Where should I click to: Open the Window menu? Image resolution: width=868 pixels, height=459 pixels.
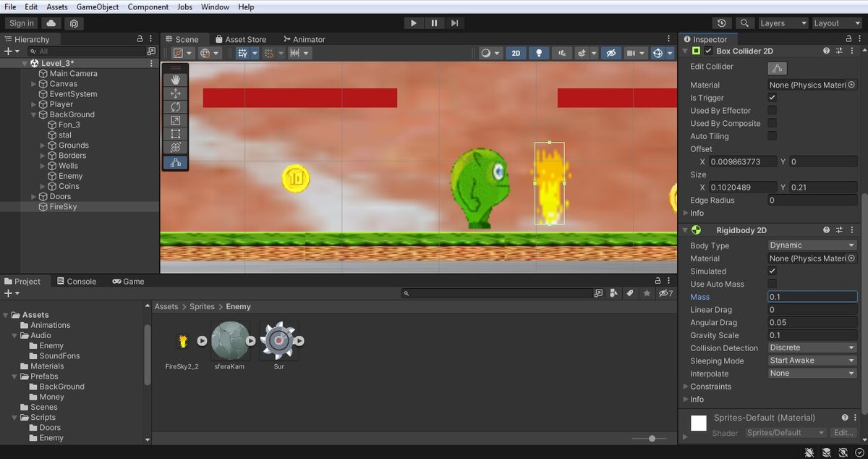pyautogui.click(x=216, y=7)
